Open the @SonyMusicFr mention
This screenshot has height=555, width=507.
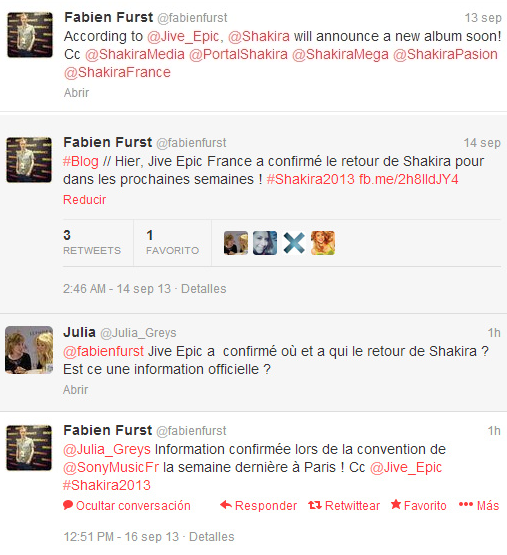pyautogui.click(x=111, y=467)
